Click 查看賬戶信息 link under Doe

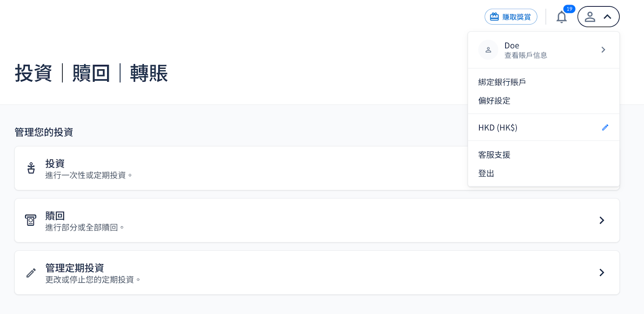pyautogui.click(x=526, y=56)
